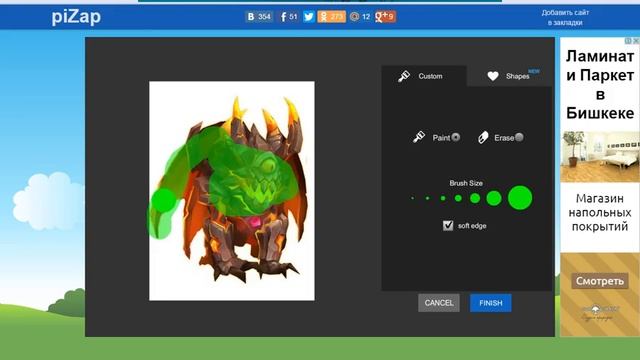Image resolution: width=640 pixels, height=360 pixels.
Task: Toggle the soft edge checkbox
Action: (x=448, y=225)
